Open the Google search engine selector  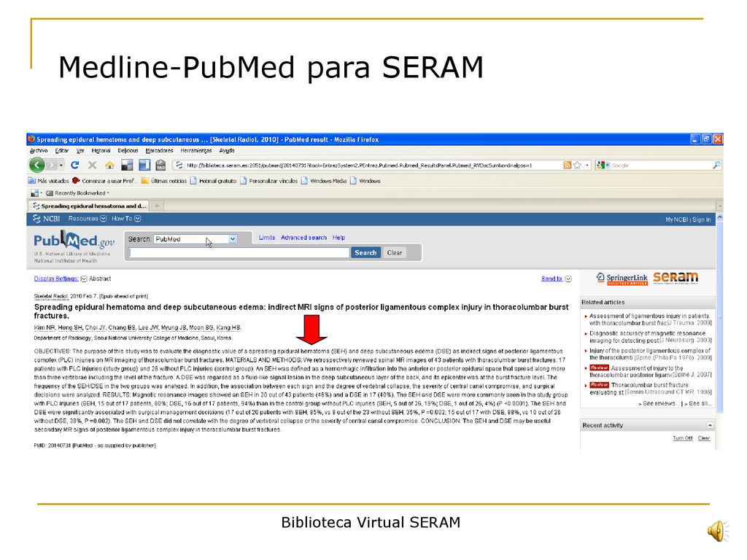click(603, 166)
